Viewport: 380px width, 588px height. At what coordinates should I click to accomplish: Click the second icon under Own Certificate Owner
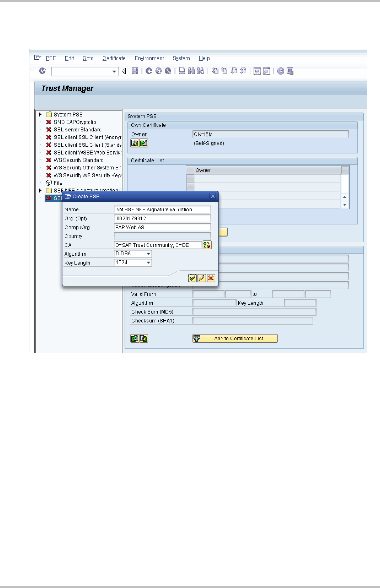point(144,143)
